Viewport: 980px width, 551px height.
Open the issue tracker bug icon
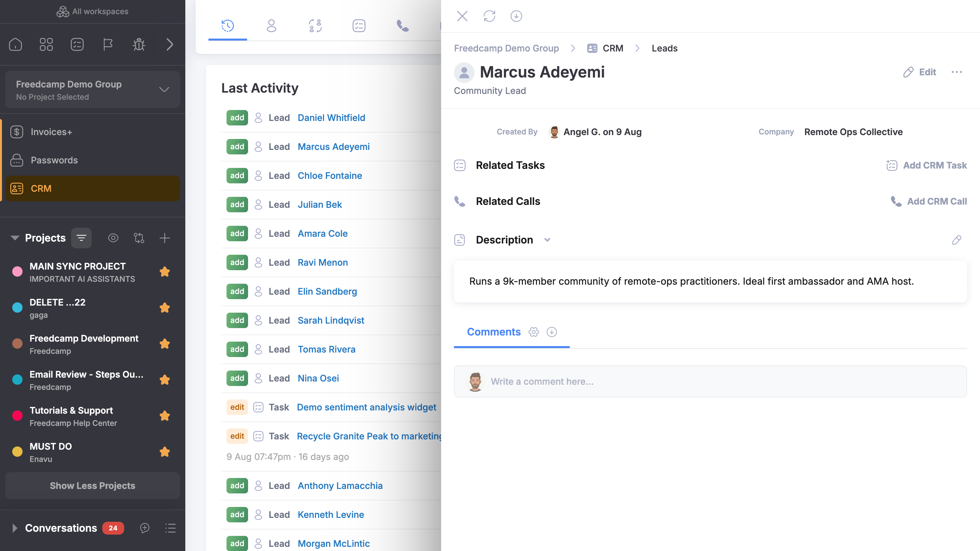(x=139, y=44)
